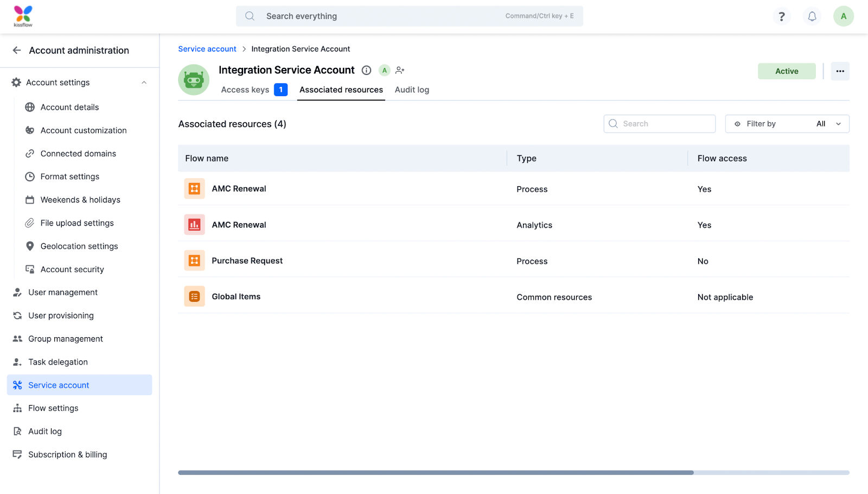The height and width of the screenshot is (494, 868).
Task: Click the Account security lock icon
Action: (x=30, y=269)
